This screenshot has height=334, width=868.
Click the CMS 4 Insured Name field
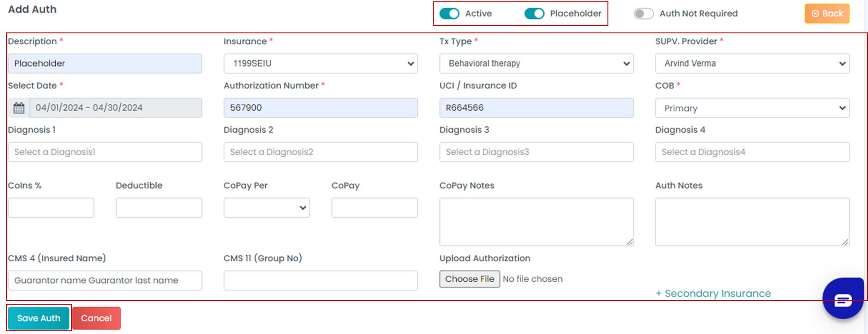[x=105, y=281]
